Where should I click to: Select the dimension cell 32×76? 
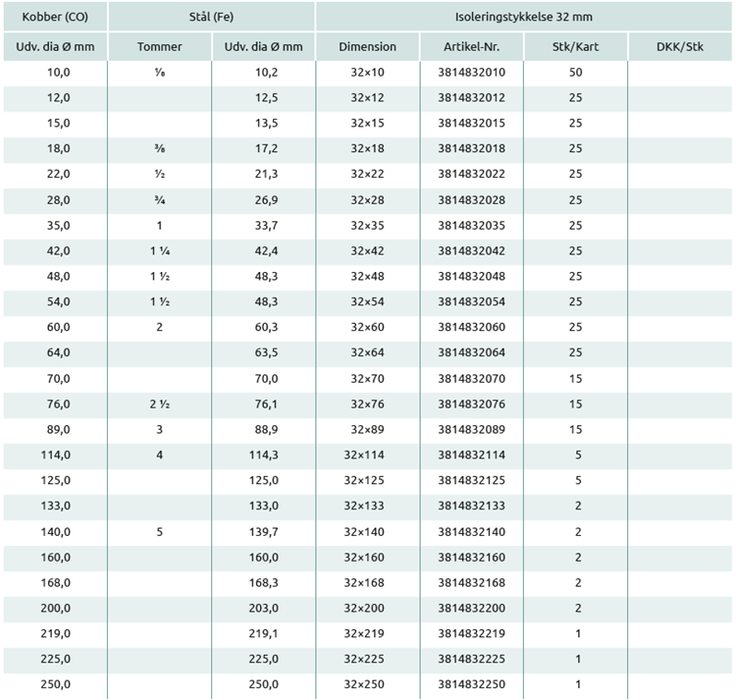pos(368,404)
